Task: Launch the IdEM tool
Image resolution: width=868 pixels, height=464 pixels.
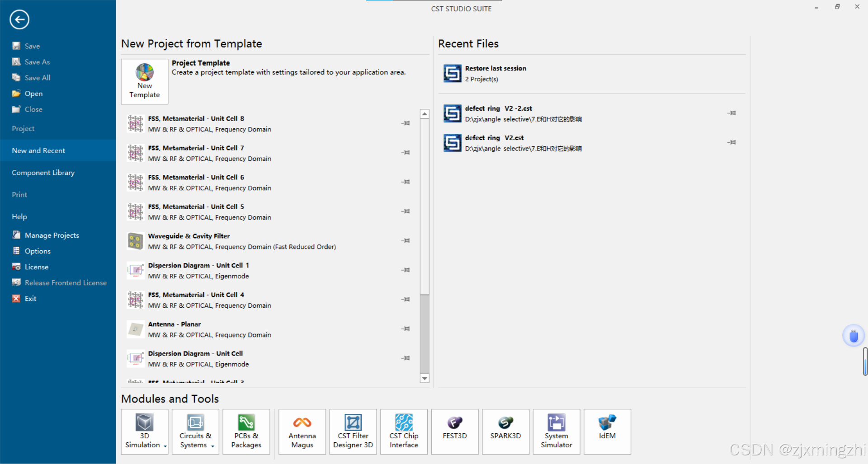Action: pos(607,431)
